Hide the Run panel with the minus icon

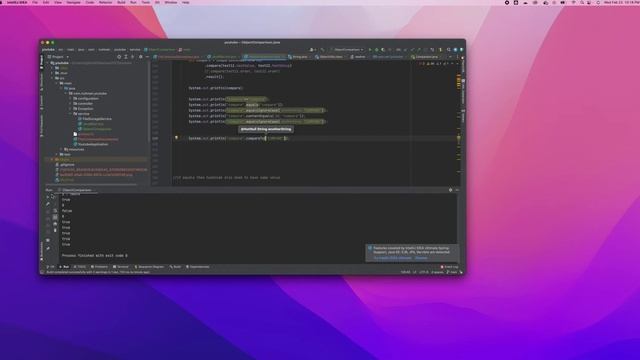click(x=457, y=190)
